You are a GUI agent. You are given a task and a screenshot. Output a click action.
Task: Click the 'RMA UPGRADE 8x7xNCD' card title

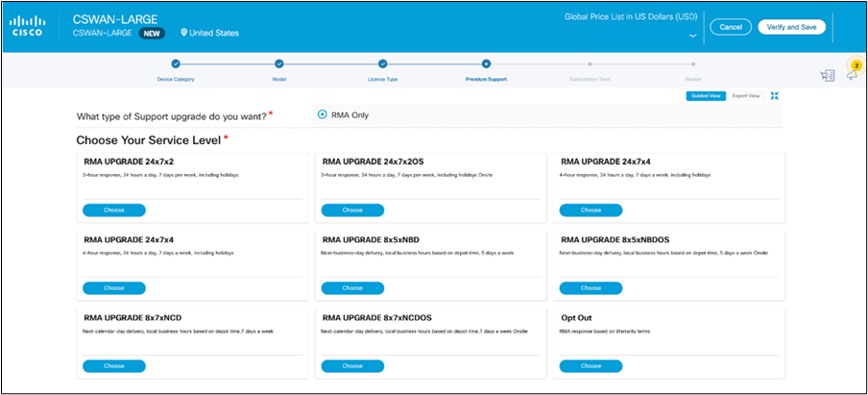[133, 318]
